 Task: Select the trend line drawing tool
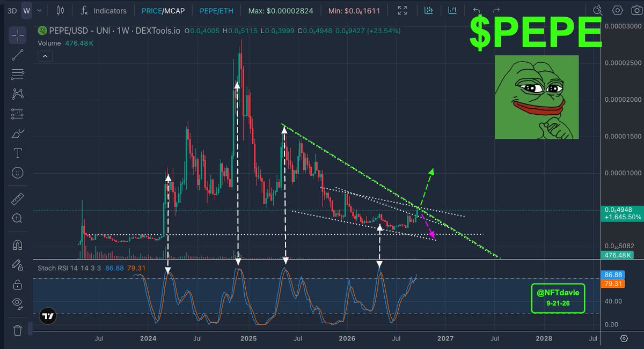coord(18,54)
